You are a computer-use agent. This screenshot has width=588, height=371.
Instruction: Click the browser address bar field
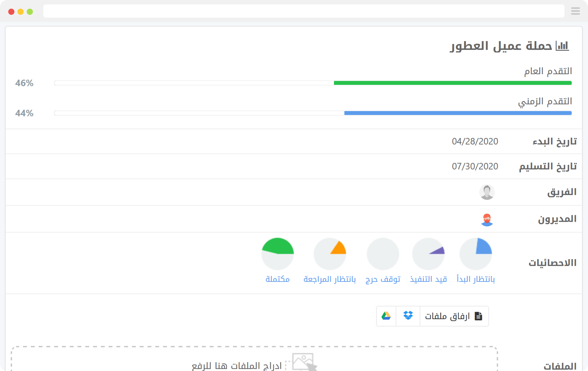point(304,11)
